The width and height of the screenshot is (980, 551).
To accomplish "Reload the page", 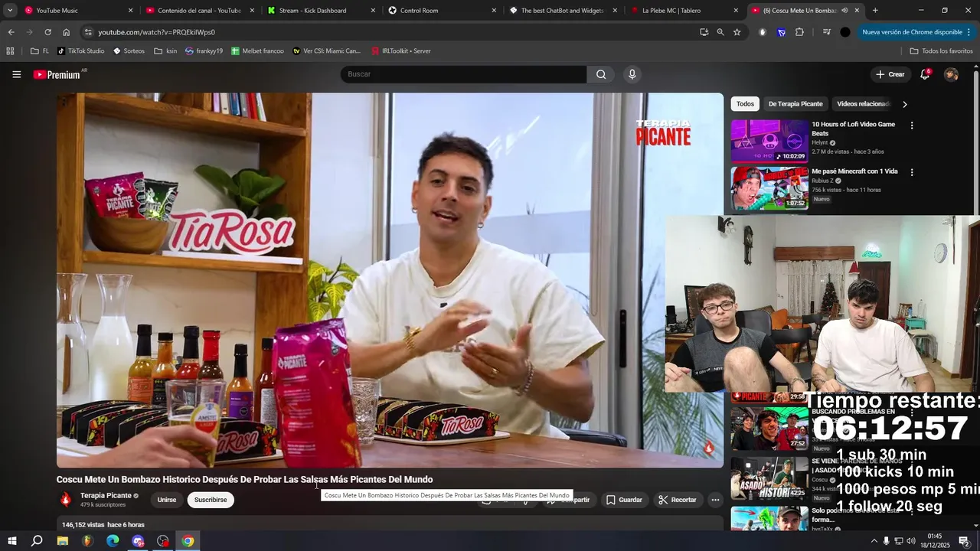I will (x=47, y=32).
